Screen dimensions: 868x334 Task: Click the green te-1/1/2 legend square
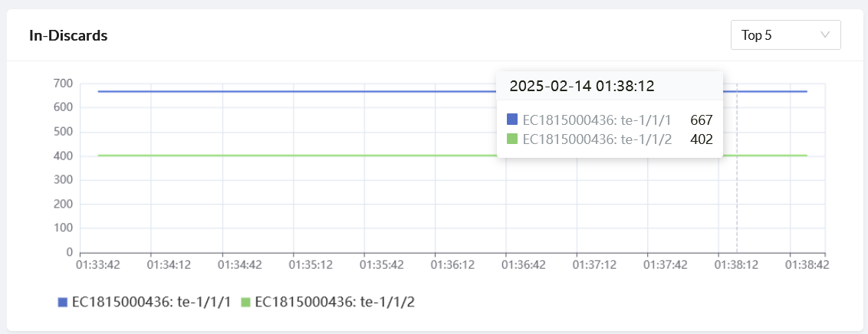coord(245,303)
